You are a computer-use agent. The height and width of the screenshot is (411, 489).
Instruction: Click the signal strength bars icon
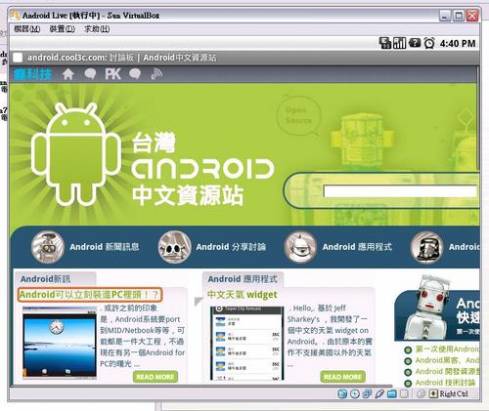[x=399, y=43]
